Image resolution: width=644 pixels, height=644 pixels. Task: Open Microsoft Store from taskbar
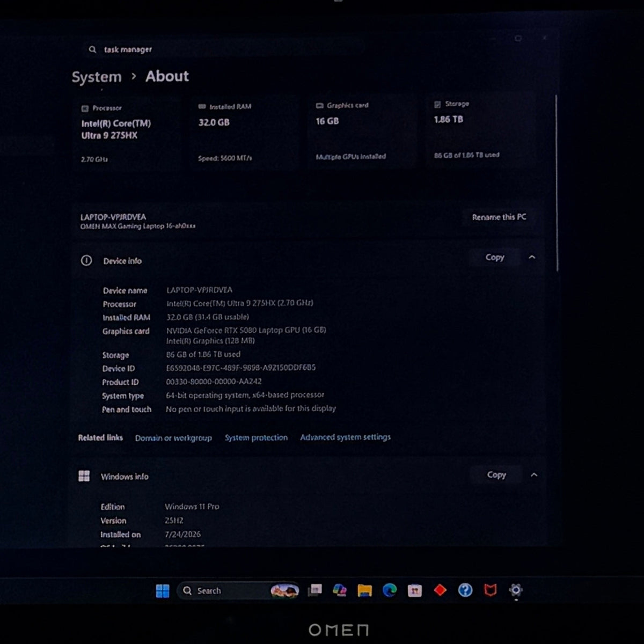click(414, 591)
